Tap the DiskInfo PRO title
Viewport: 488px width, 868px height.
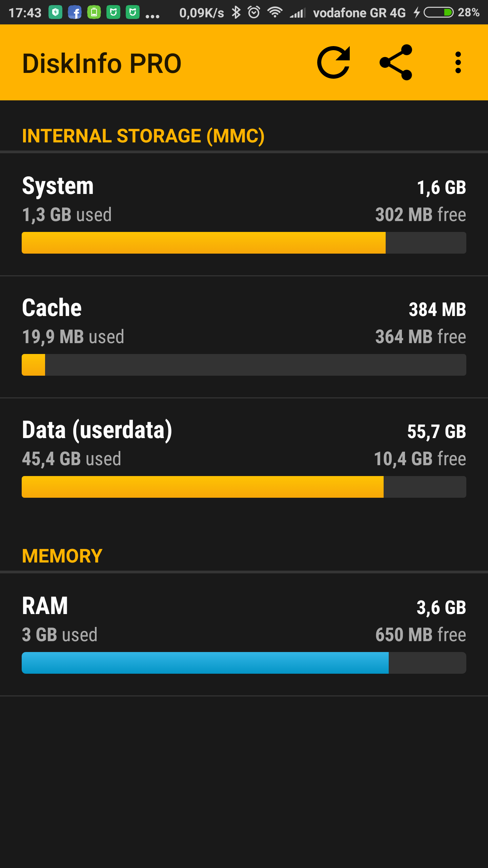click(x=102, y=63)
